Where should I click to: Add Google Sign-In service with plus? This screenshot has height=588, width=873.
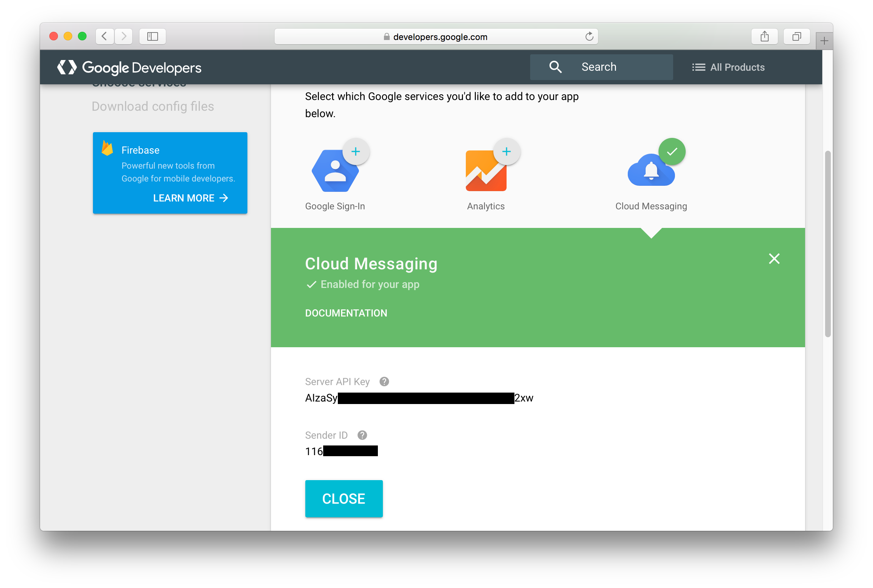tap(356, 151)
